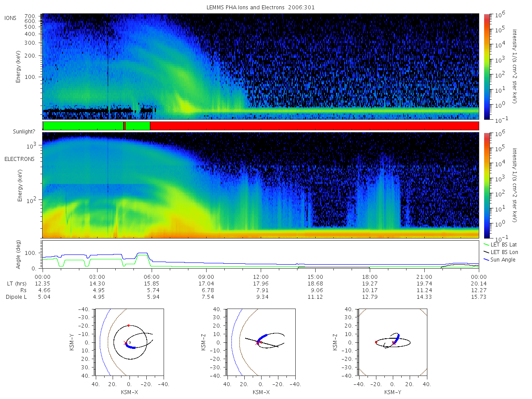Click the 03:00 time tick label
The image size is (532, 399).
[97, 277]
